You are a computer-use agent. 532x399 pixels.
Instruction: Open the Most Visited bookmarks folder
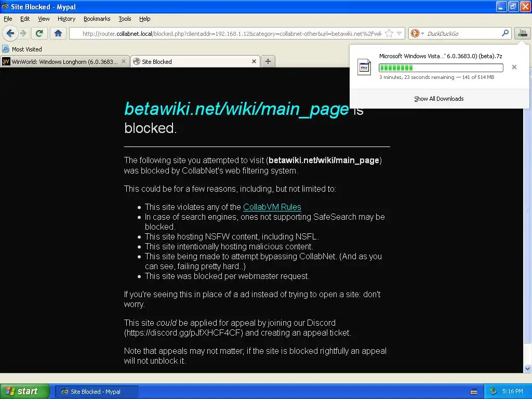[22, 49]
